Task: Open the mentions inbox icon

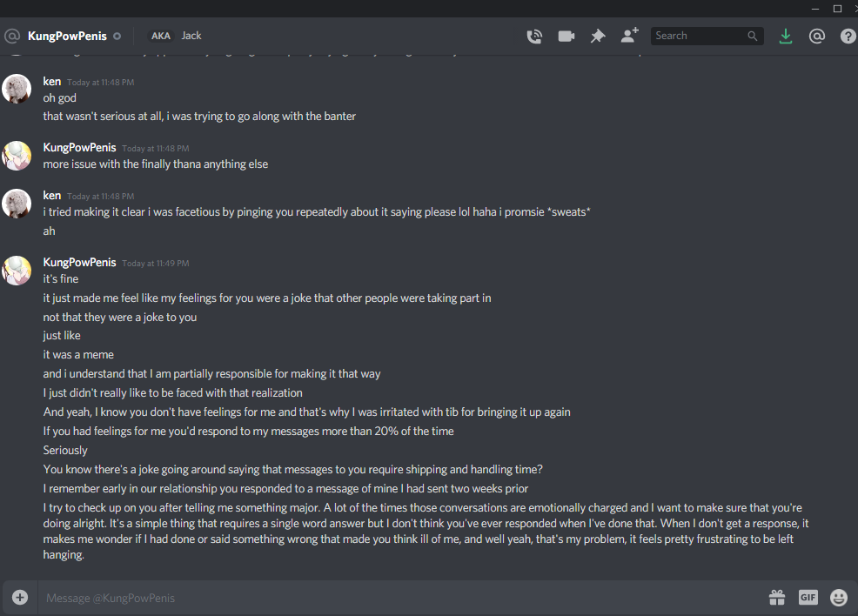Action: point(816,36)
